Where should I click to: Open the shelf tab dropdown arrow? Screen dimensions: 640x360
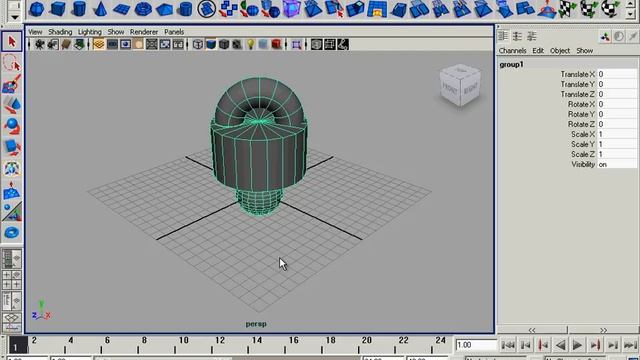coord(14,17)
